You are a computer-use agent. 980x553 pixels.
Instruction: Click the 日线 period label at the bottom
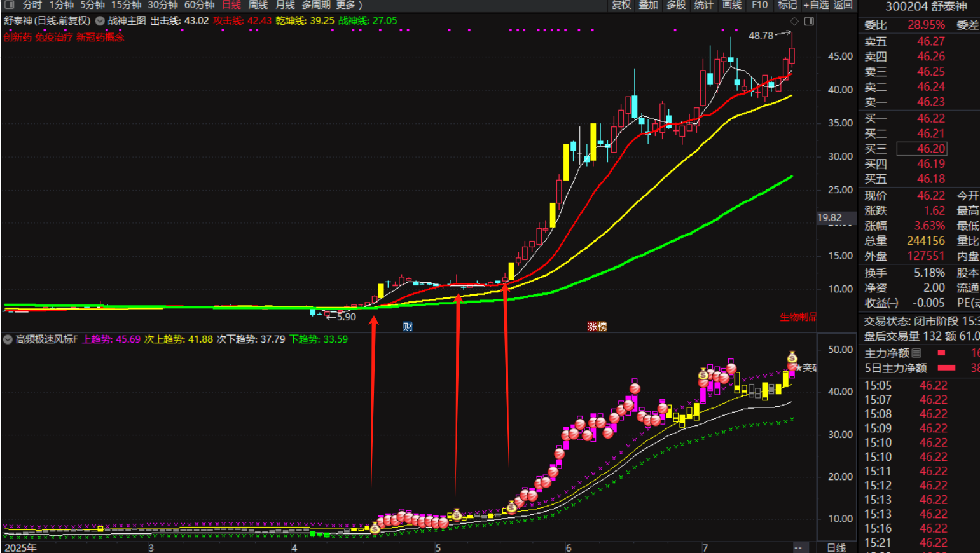tap(836, 547)
